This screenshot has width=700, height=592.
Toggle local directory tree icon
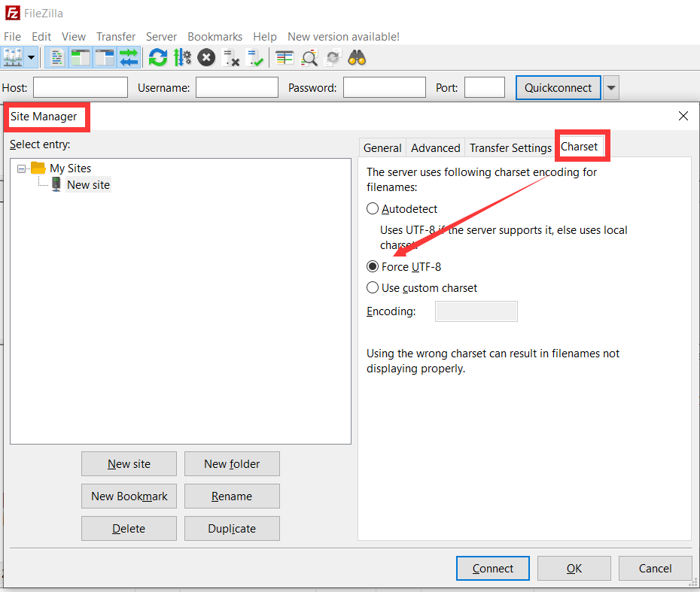[81, 58]
